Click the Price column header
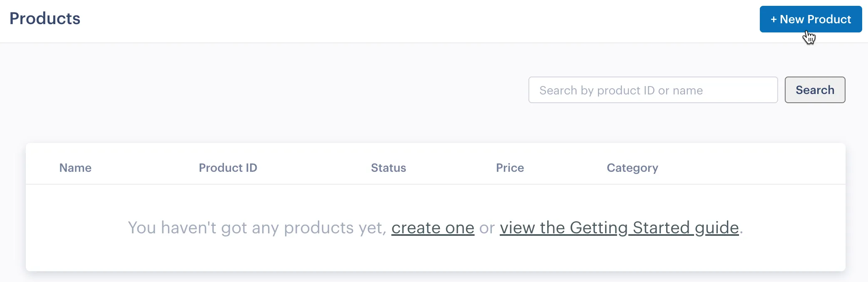This screenshot has height=282, width=868. 509,168
